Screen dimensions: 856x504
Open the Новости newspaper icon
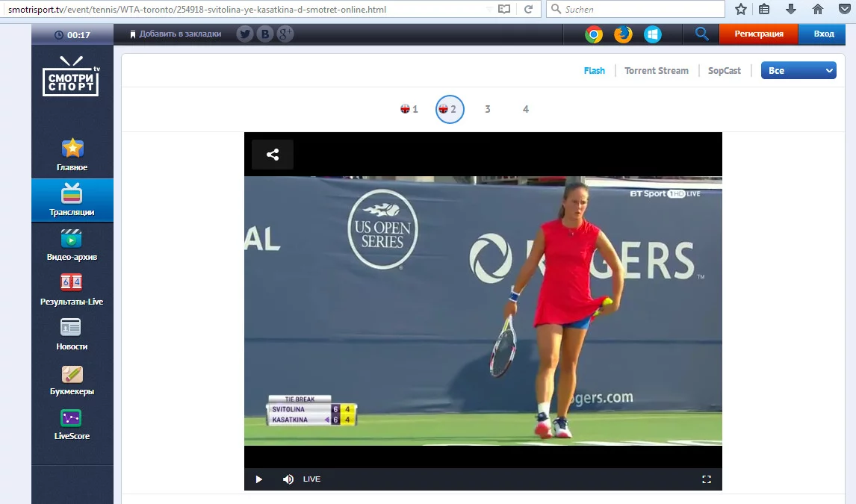[x=71, y=327]
